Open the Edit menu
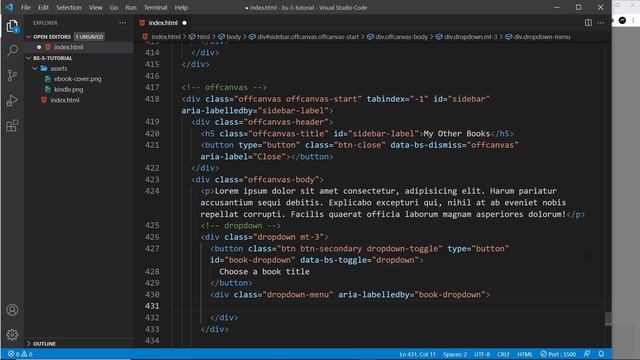 pos(43,7)
